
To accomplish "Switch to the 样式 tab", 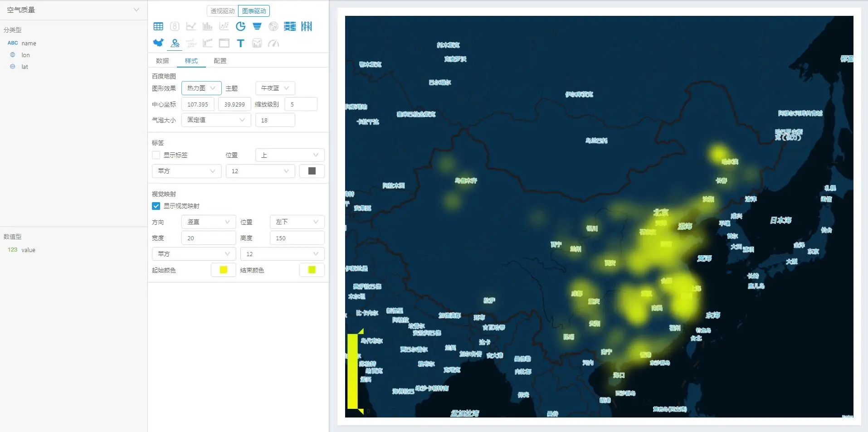I will (x=191, y=61).
